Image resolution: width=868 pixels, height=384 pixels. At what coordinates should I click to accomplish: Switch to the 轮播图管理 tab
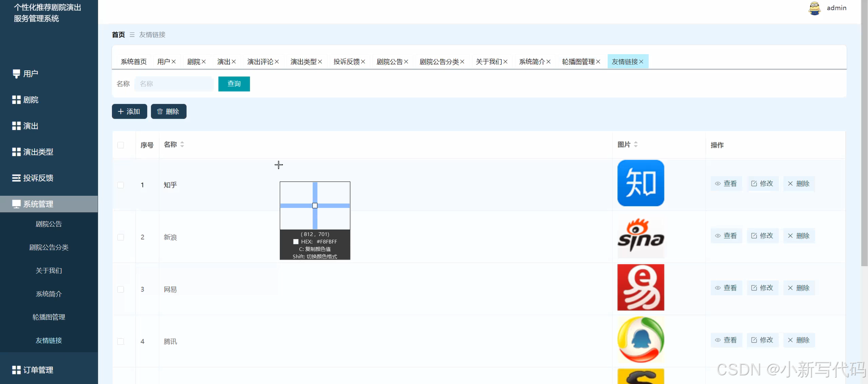point(578,62)
